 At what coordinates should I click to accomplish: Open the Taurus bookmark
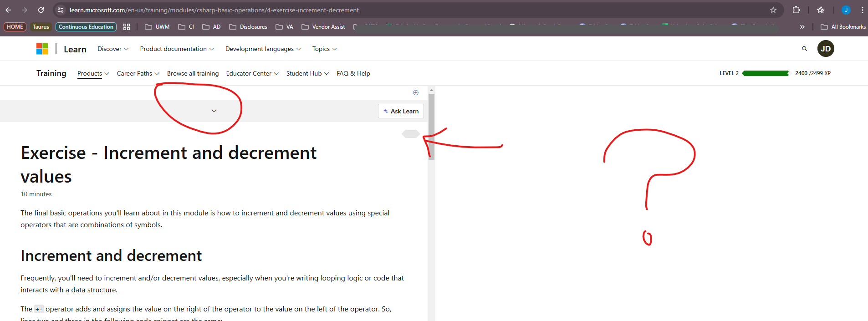coord(41,27)
